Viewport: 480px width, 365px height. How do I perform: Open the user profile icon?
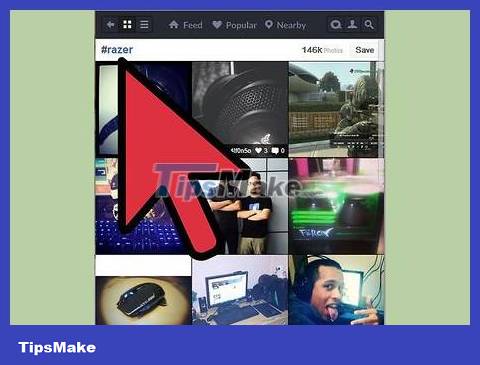[x=352, y=25]
